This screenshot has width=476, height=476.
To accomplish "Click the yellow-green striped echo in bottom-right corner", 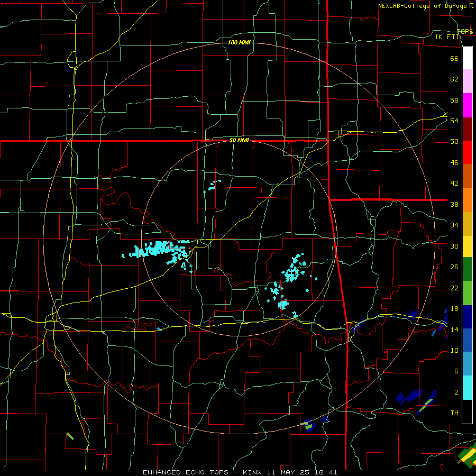I will 468,455.
